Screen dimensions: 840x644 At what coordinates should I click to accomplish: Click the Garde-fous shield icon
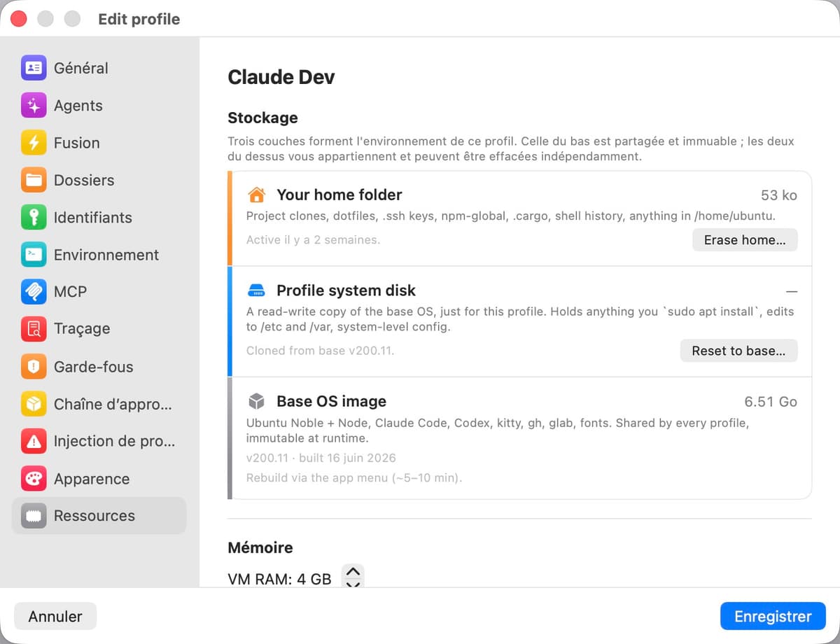(34, 367)
